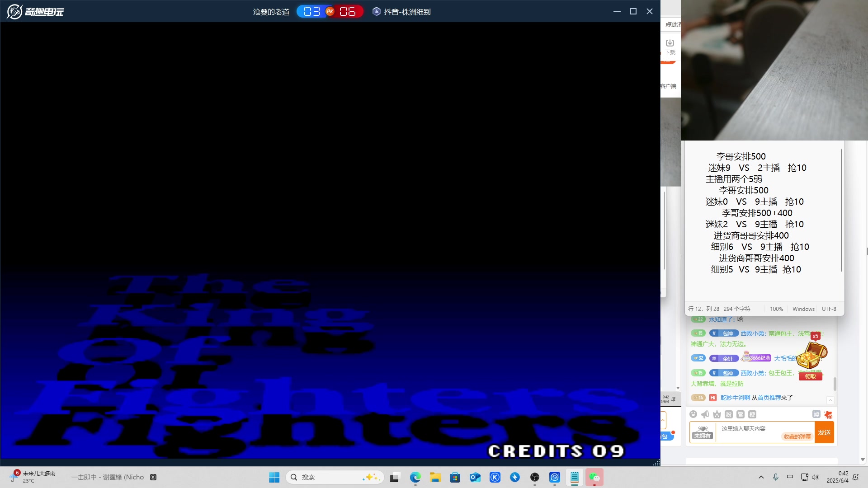The height and width of the screenshot is (488, 868).
Task: Open WeChat from the taskbar
Action: [594, 477]
